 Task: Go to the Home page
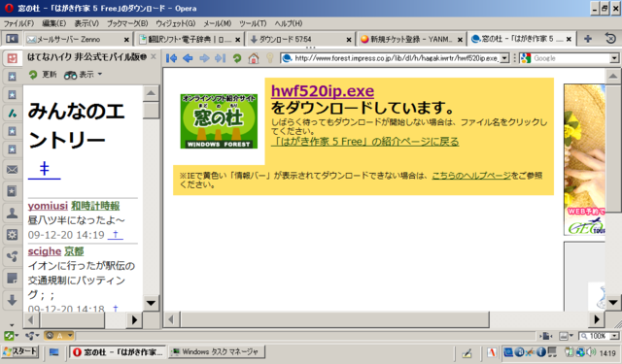(x=253, y=58)
